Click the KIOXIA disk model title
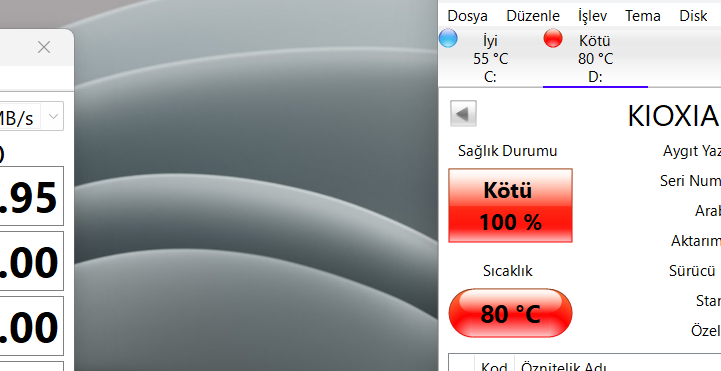The height and width of the screenshot is (371, 721). click(x=674, y=116)
